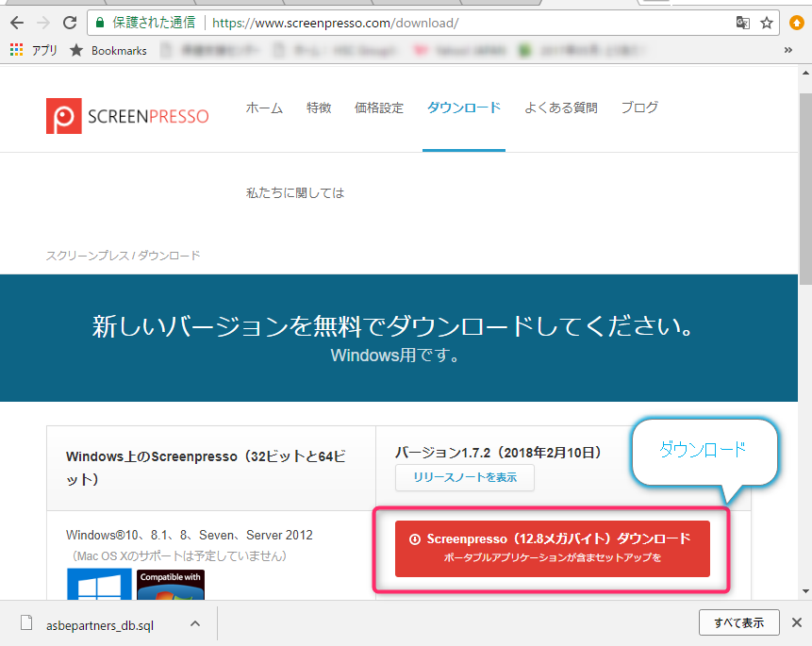This screenshot has width=812, height=646.
Task: Click the browser forward arrow
Action: 43,23
